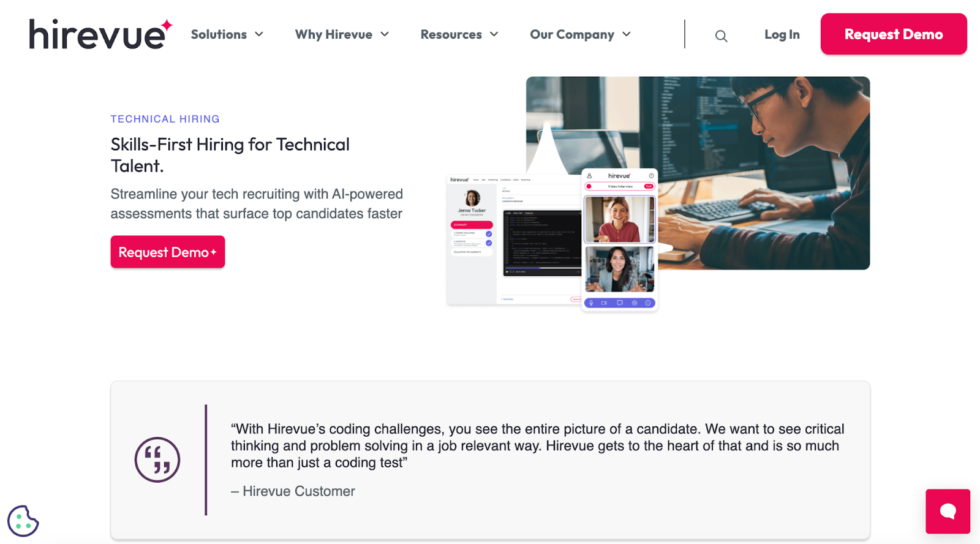The image size is (980, 544).
Task: Click the user profile icon in the video interview
Action: pos(589,175)
